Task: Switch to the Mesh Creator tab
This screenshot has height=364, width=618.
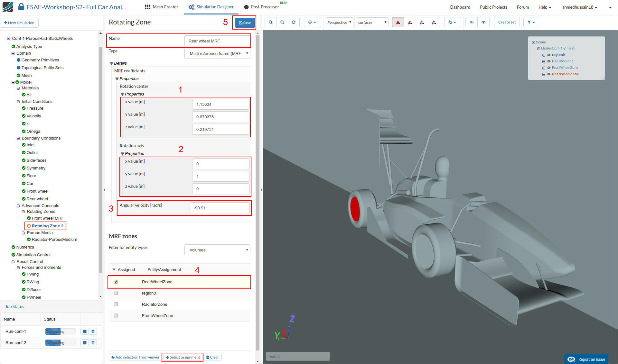Action: tap(161, 7)
